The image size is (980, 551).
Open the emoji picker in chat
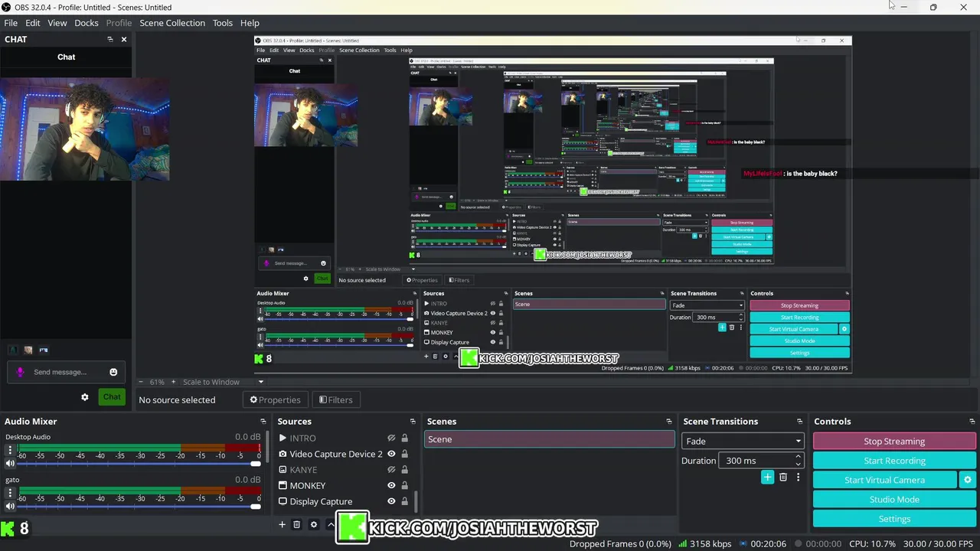(x=113, y=372)
